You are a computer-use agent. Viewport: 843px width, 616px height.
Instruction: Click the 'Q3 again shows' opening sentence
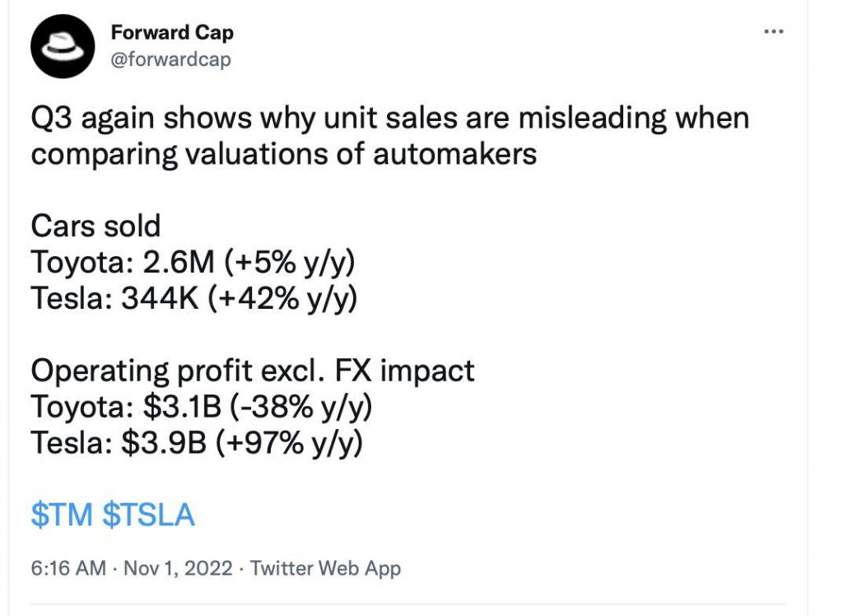(389, 119)
